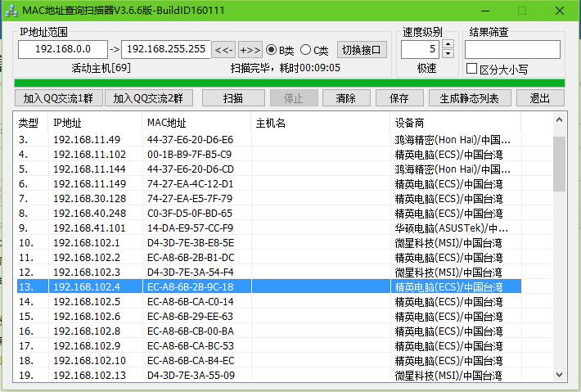Viewport: 581px width, 392px height.
Task: Click the start IP field 192.168.0.0
Action: click(x=63, y=49)
